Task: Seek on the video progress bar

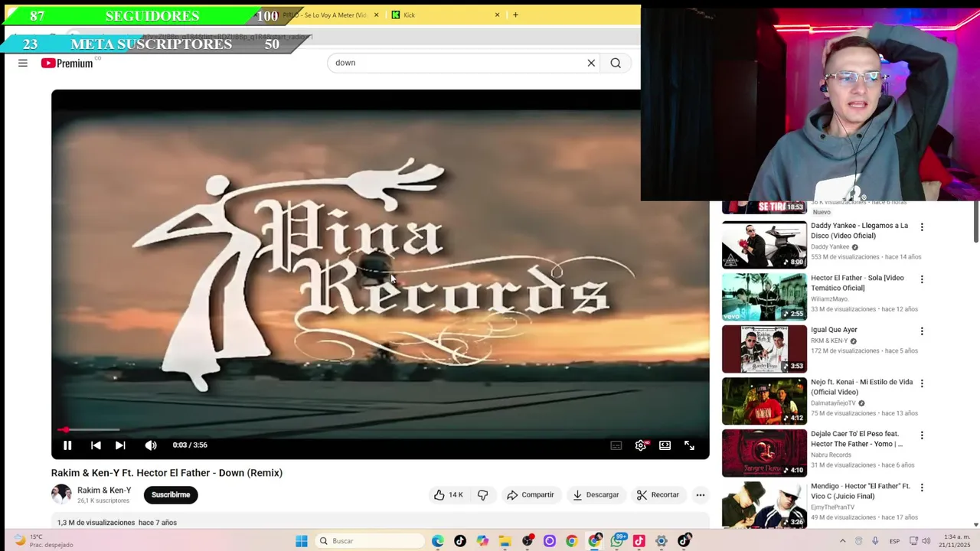Action: pyautogui.click(x=381, y=430)
